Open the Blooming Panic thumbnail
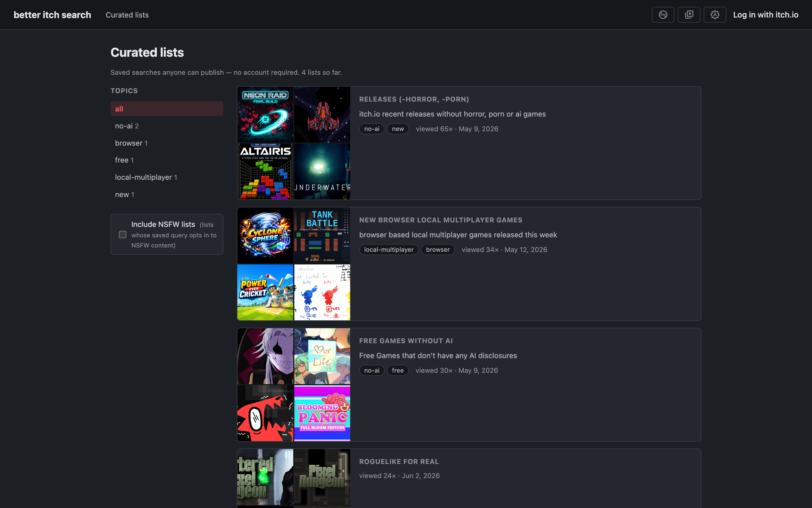The width and height of the screenshot is (812, 508). [322, 413]
